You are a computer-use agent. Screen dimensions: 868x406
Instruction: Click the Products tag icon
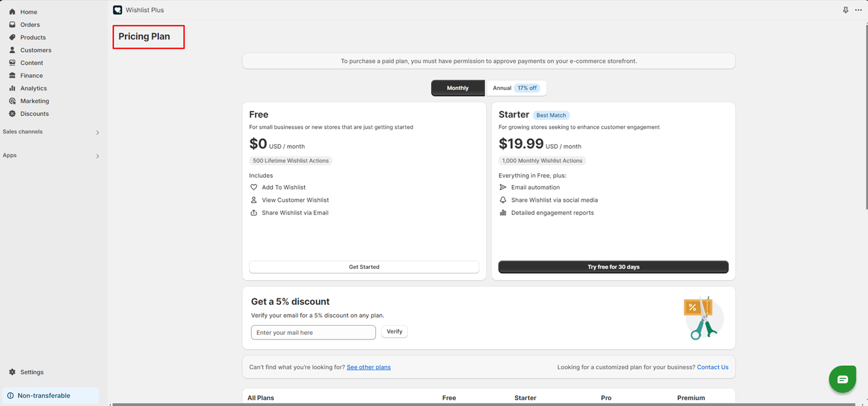[12, 37]
